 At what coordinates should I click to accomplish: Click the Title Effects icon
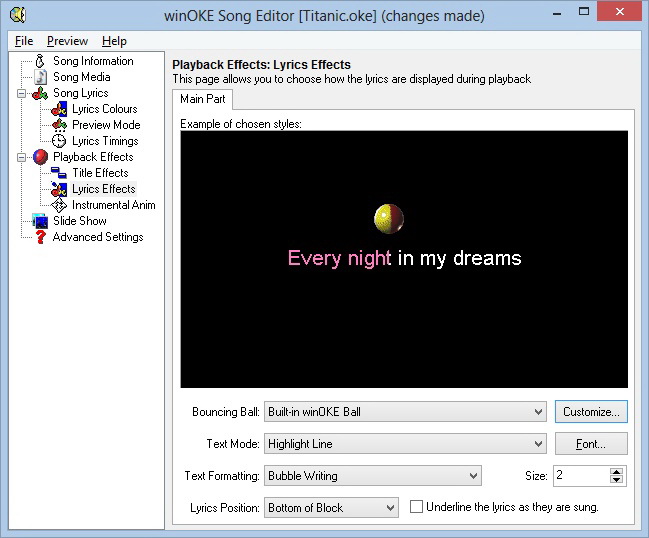pyautogui.click(x=59, y=173)
